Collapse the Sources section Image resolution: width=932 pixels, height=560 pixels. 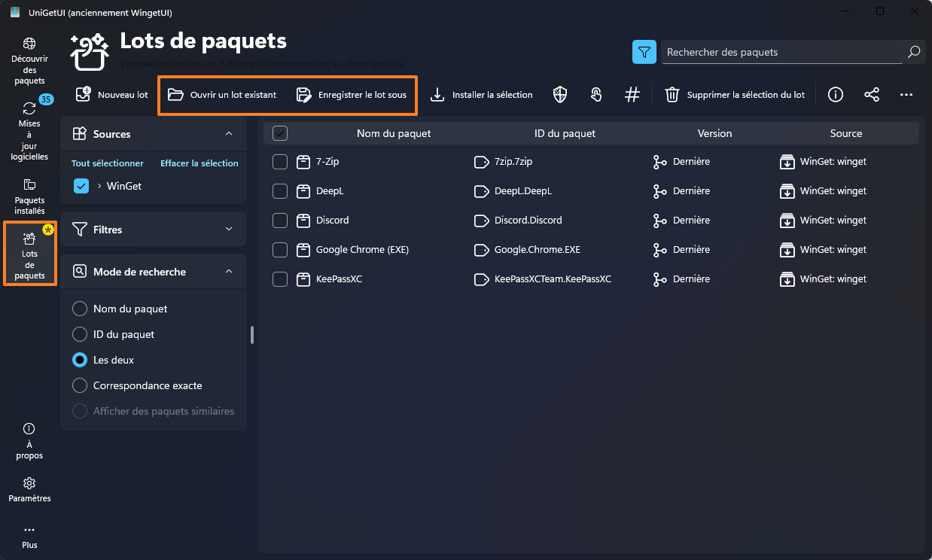coord(229,133)
